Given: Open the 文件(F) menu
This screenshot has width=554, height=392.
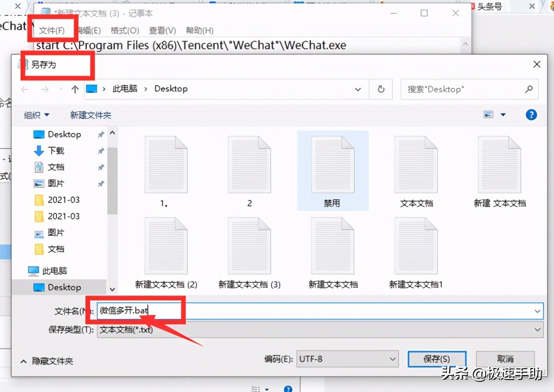Looking at the screenshot, I should click(x=52, y=30).
